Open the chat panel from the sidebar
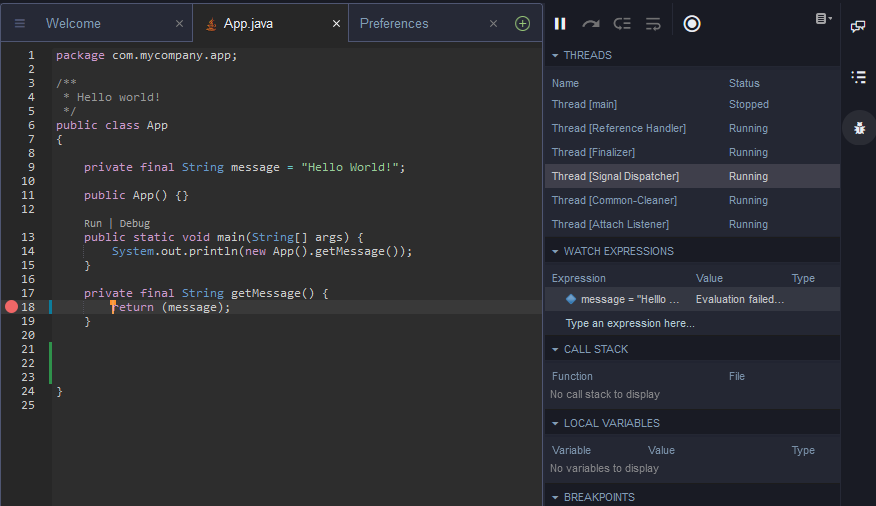The width and height of the screenshot is (876, 506). 858,27
